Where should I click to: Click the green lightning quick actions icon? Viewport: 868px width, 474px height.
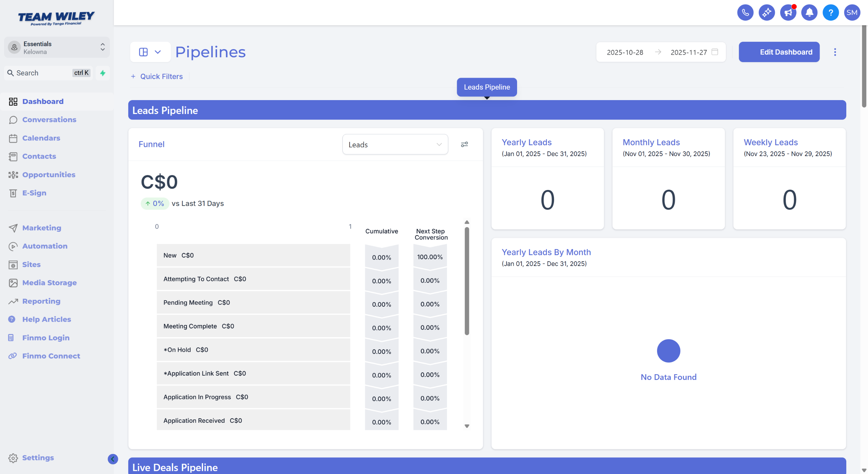click(103, 73)
